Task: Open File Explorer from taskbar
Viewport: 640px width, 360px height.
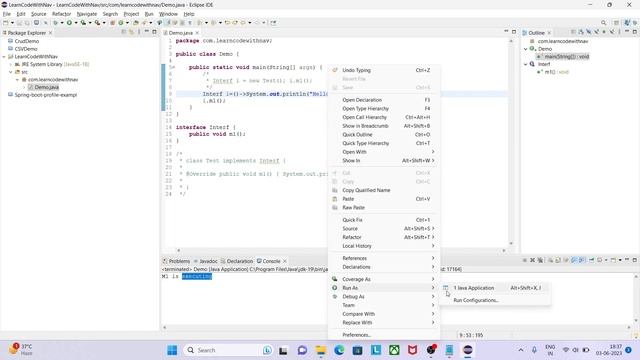Action: click(x=320, y=350)
